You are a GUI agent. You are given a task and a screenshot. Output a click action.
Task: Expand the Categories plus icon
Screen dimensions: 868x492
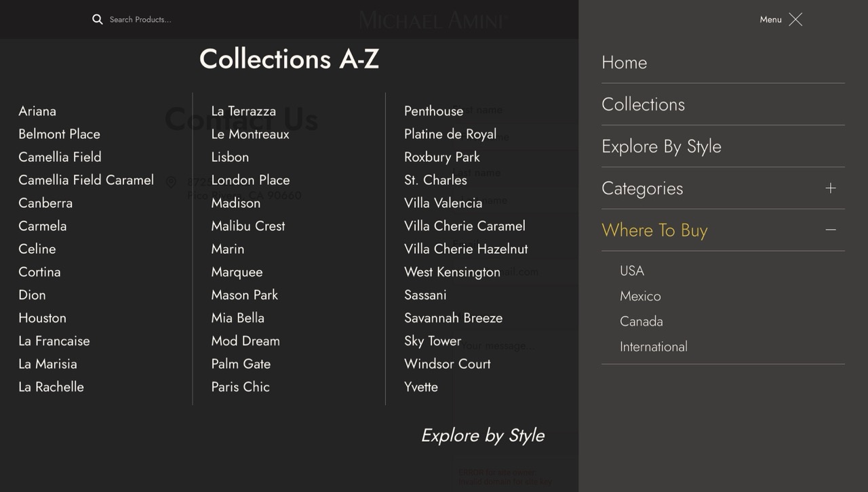click(831, 188)
